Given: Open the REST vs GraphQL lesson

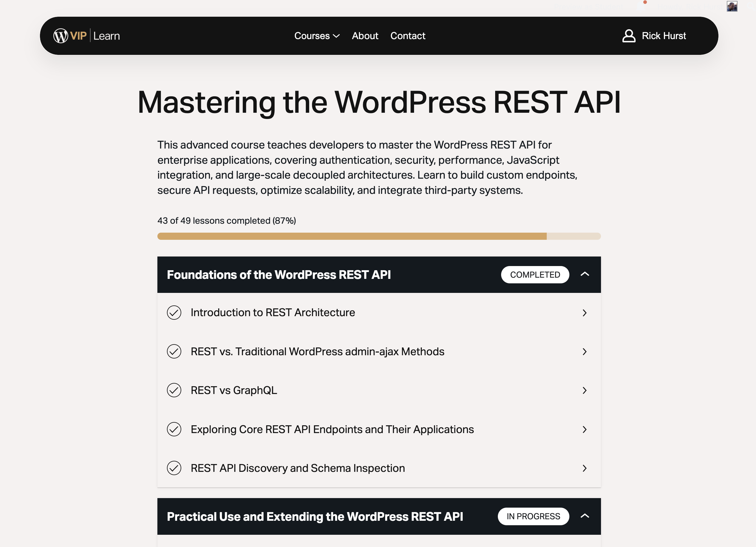Looking at the screenshot, I should coord(234,390).
